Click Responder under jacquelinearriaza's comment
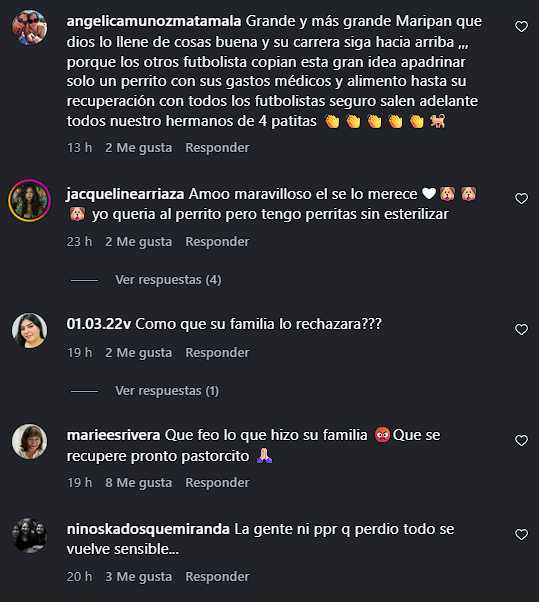 pos(217,242)
